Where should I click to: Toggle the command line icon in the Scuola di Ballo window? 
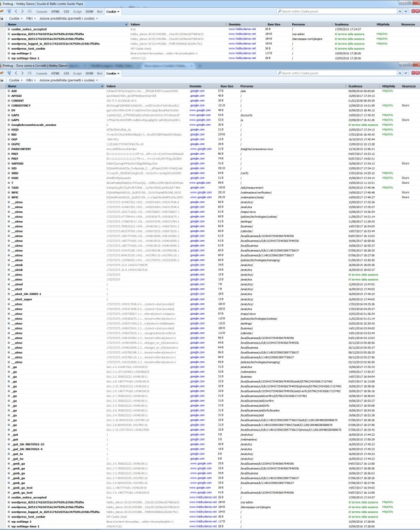[29, 11]
